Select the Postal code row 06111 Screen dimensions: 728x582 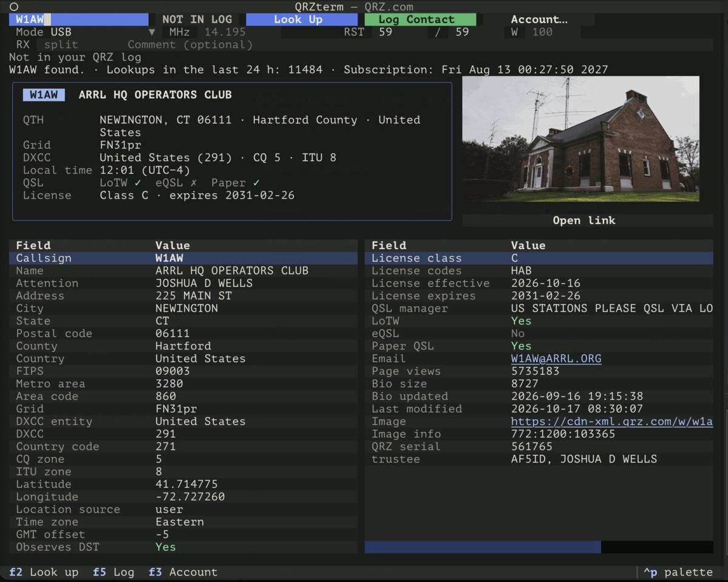coord(183,333)
